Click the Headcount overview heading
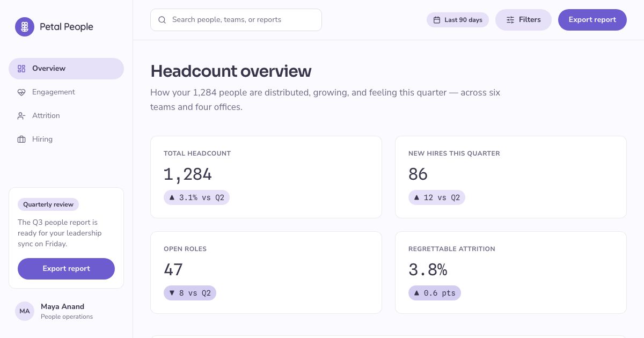The image size is (644, 338). (231, 71)
